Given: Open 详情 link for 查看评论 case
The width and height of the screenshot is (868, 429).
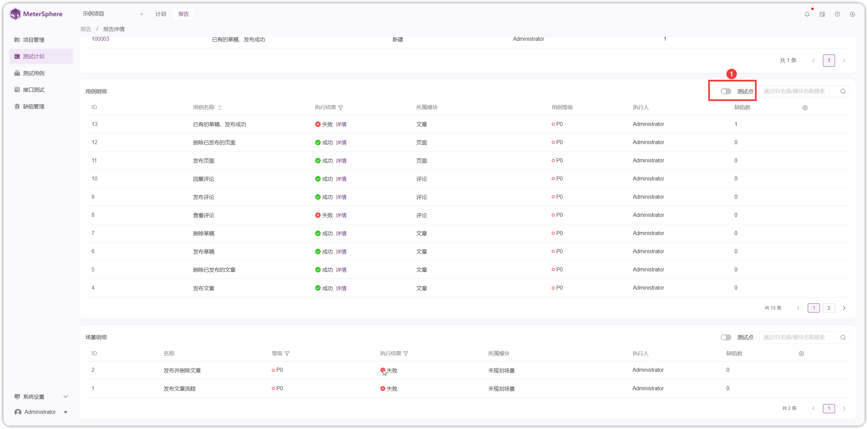Looking at the screenshot, I should tap(341, 215).
